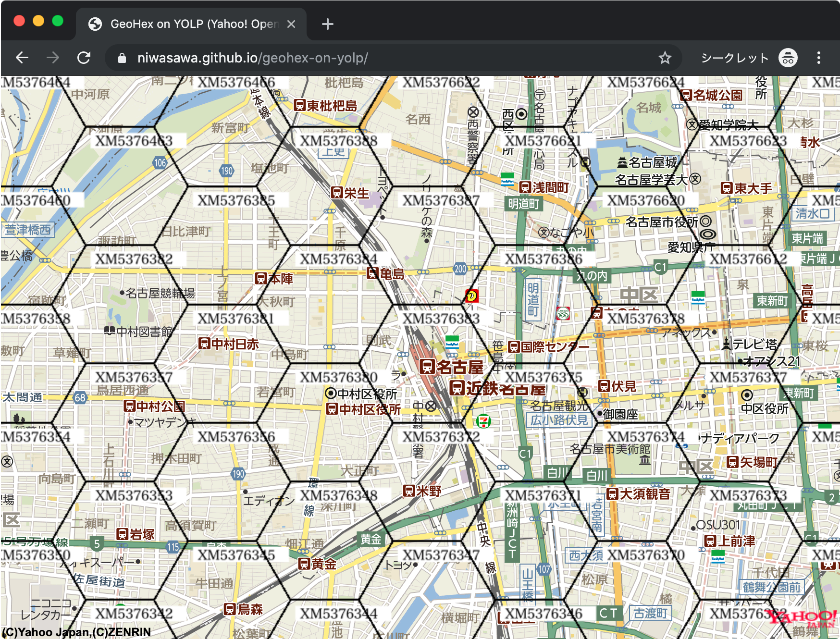Click the 岩塚 station icon
Viewport: 840px width, 640px height.
(123, 534)
